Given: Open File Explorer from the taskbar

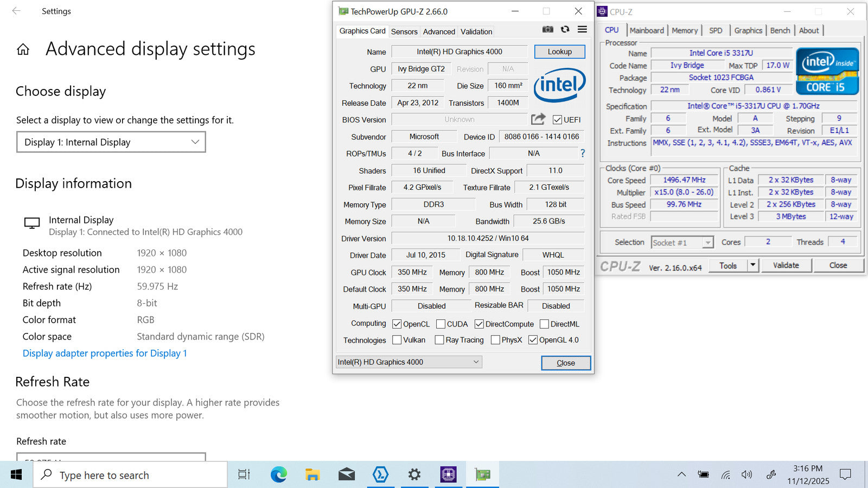Looking at the screenshot, I should click(x=312, y=475).
